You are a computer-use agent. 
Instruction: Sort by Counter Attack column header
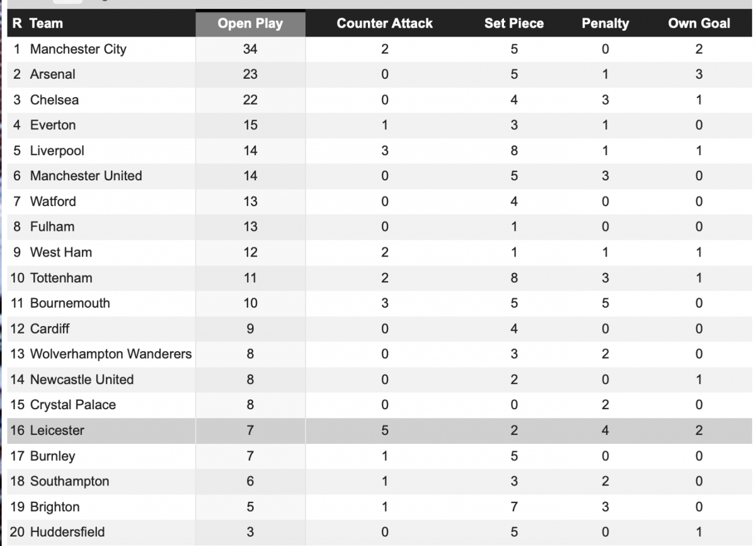pyautogui.click(x=384, y=23)
